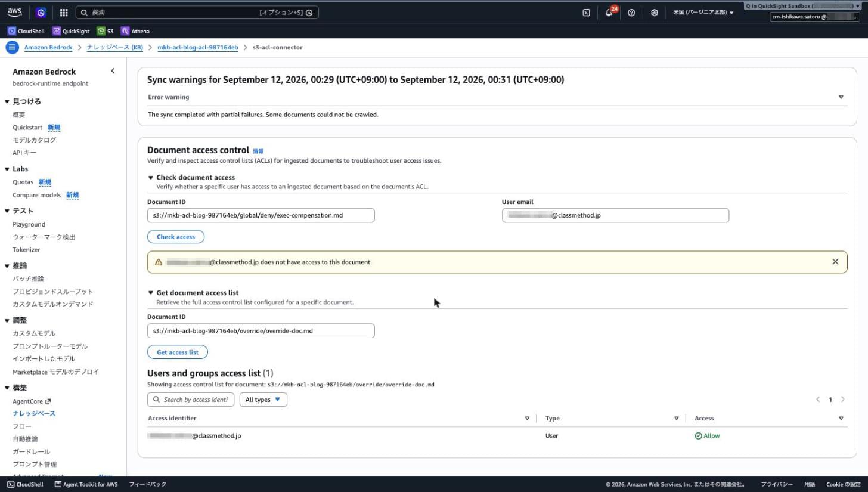Go to ナレッジベース (KB) breadcrumb link
868x492 pixels.
[x=115, y=47]
